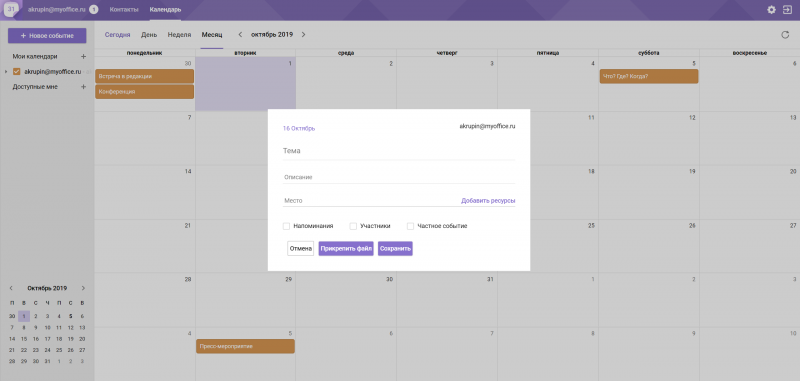The width and height of the screenshot is (800, 381).
Task: Click the 'Добавить ресурсы' link
Action: [x=488, y=201]
